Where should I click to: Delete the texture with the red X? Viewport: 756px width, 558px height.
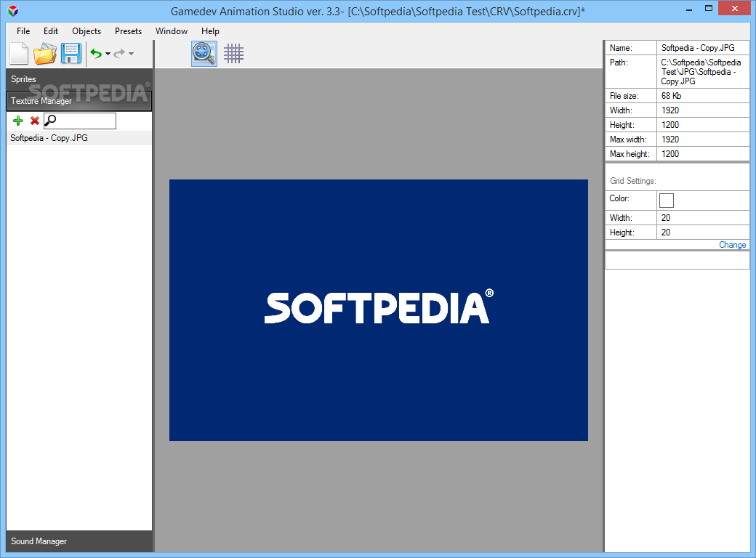[35, 121]
